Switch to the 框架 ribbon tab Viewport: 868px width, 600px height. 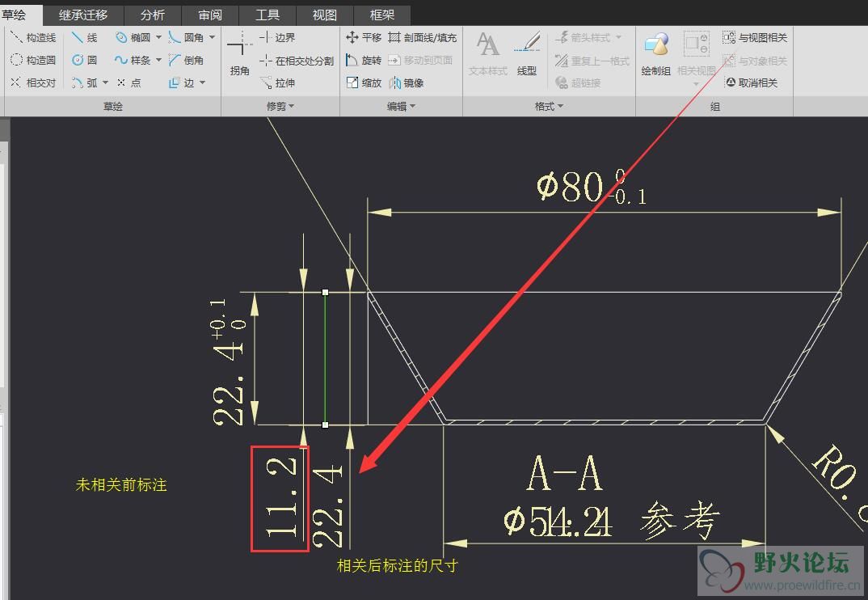click(382, 15)
